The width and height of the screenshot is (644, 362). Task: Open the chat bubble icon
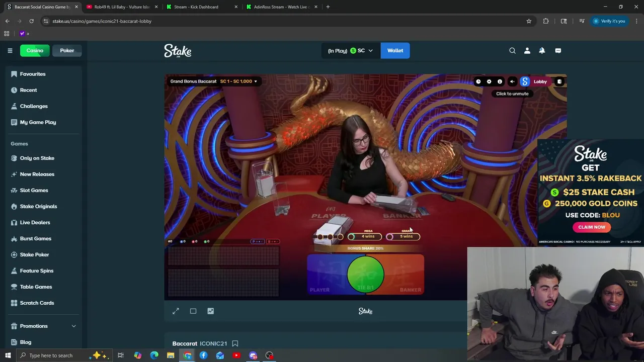click(x=558, y=50)
